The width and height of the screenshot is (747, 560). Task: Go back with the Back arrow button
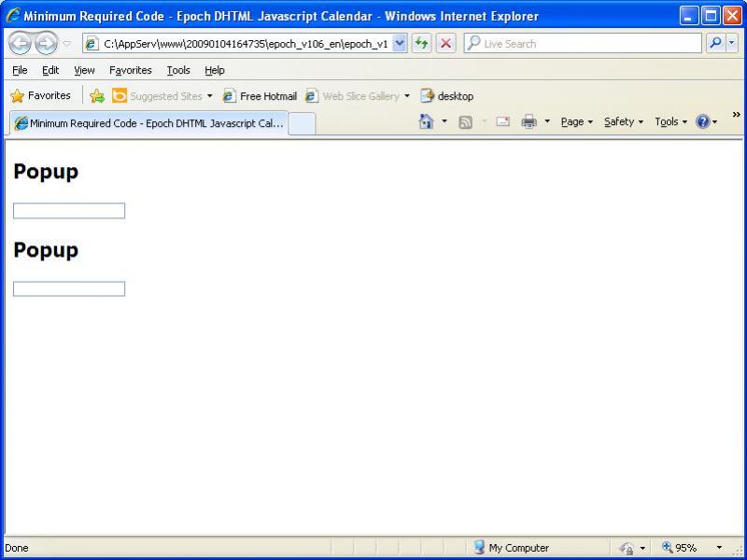pos(20,44)
